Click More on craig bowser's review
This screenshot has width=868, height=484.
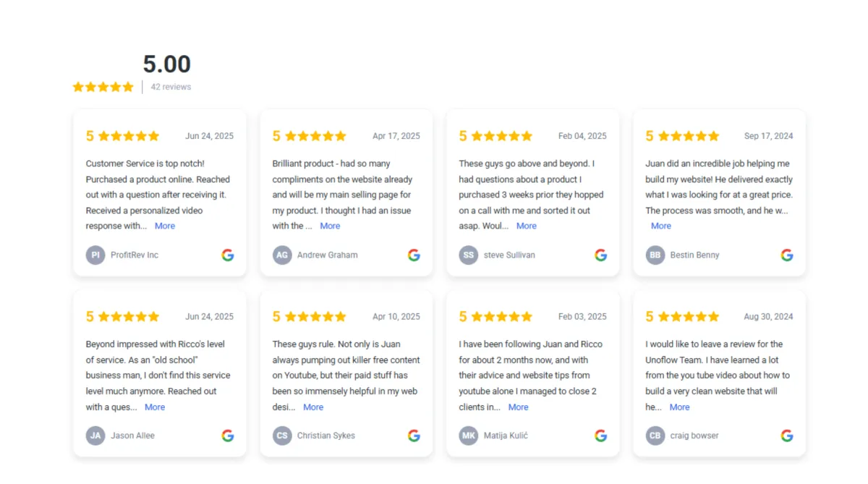click(680, 407)
